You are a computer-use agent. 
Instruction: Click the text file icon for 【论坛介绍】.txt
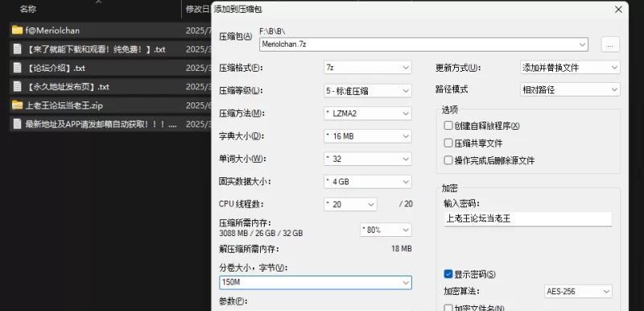click(17, 68)
